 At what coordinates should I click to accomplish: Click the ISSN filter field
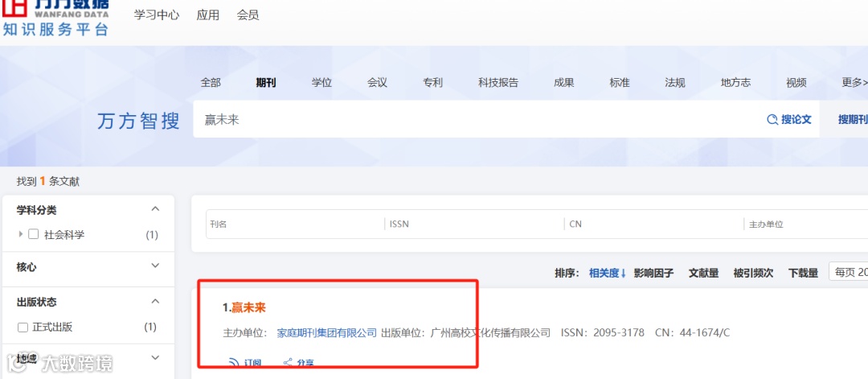pyautogui.click(x=474, y=225)
